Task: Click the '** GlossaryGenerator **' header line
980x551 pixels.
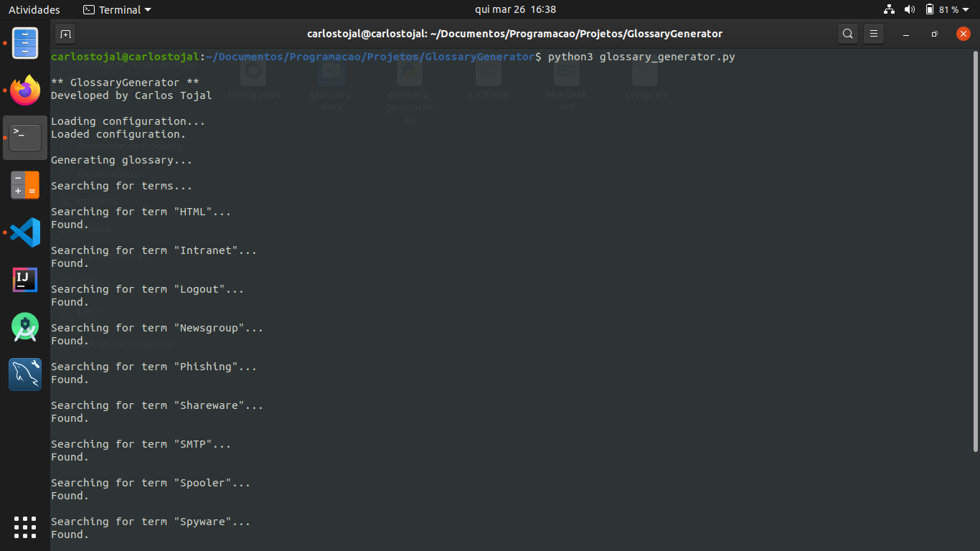Action: tap(125, 83)
